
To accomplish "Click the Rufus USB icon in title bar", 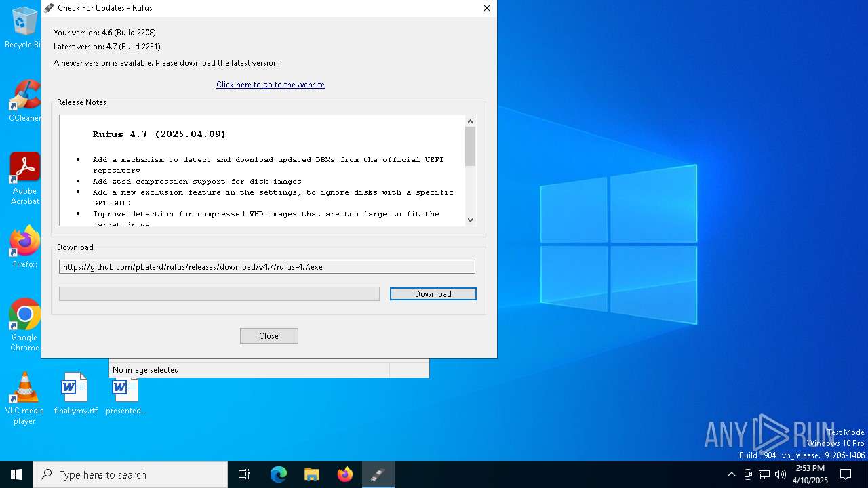I will pos(49,8).
